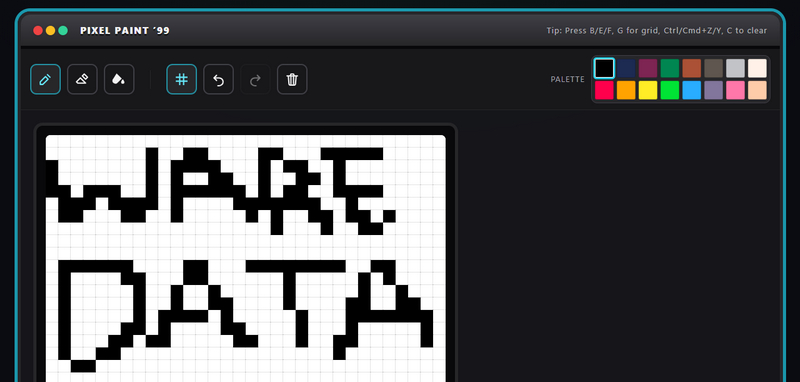
Task: Pick the black palette swatch
Action: pyautogui.click(x=604, y=68)
